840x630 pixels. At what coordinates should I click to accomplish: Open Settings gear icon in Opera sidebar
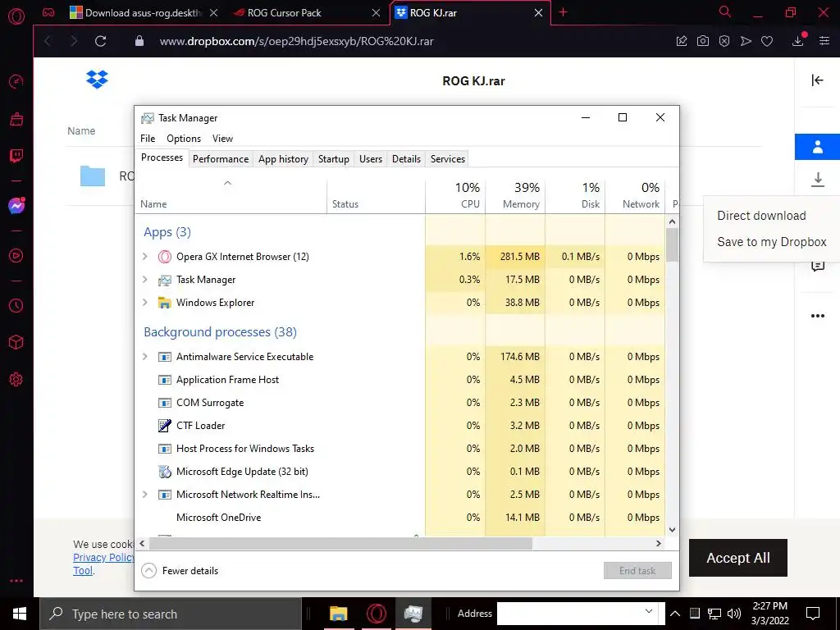tap(16, 379)
